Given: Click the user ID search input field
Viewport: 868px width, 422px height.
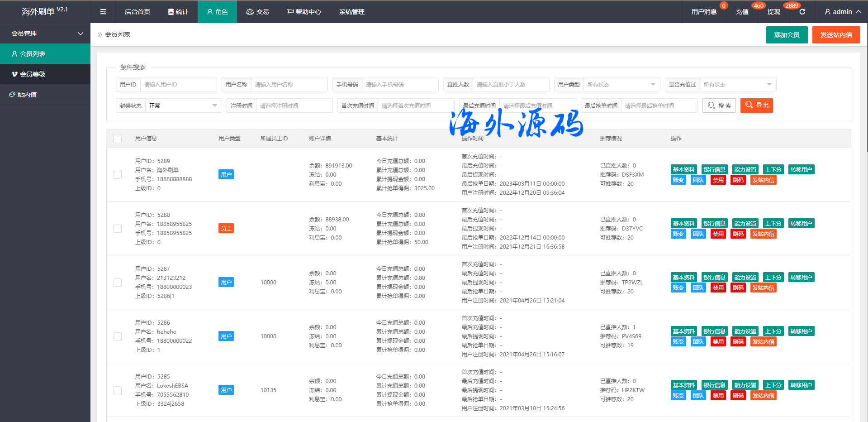Looking at the screenshot, I should point(178,85).
